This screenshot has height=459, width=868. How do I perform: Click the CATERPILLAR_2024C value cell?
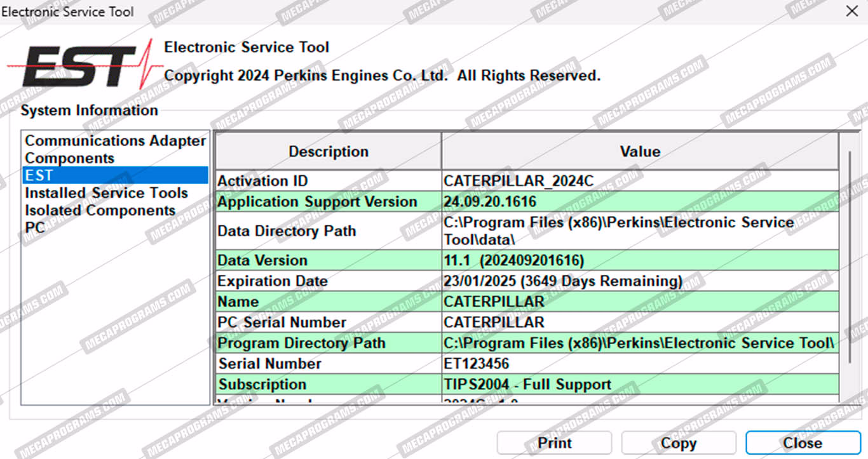640,181
